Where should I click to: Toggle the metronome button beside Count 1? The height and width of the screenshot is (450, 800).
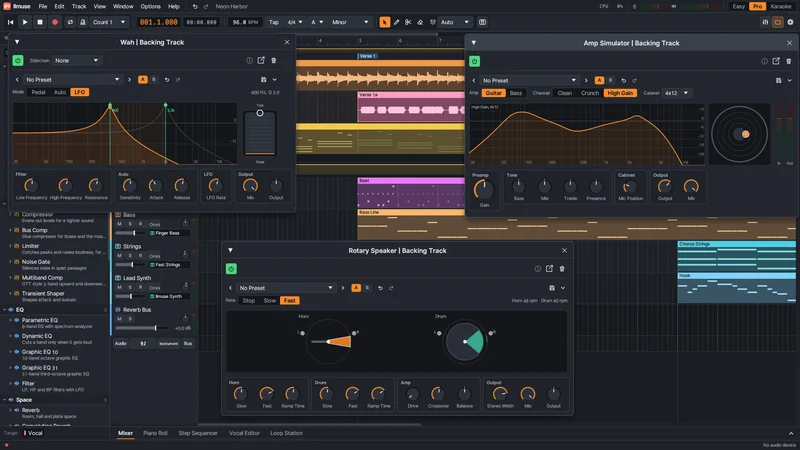click(83, 22)
